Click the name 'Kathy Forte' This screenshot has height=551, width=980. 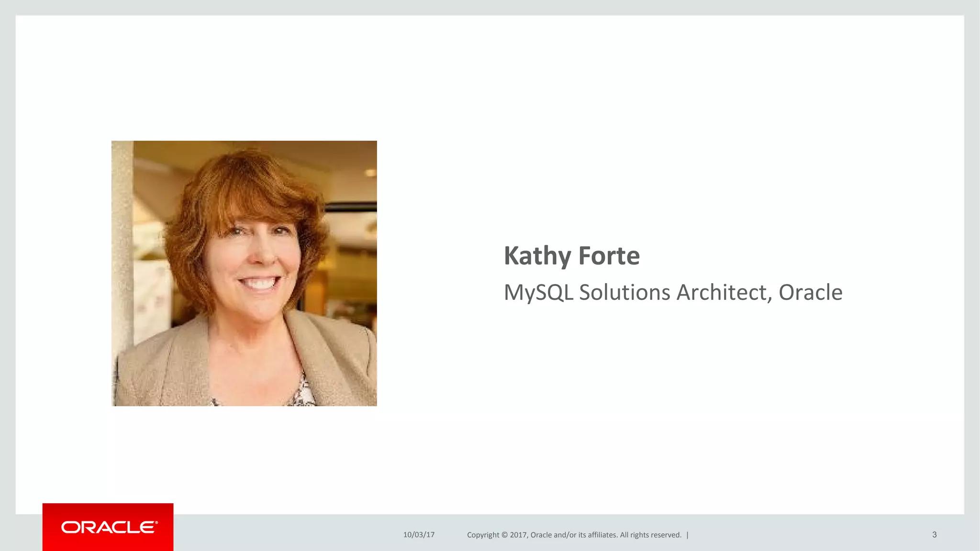tap(572, 255)
